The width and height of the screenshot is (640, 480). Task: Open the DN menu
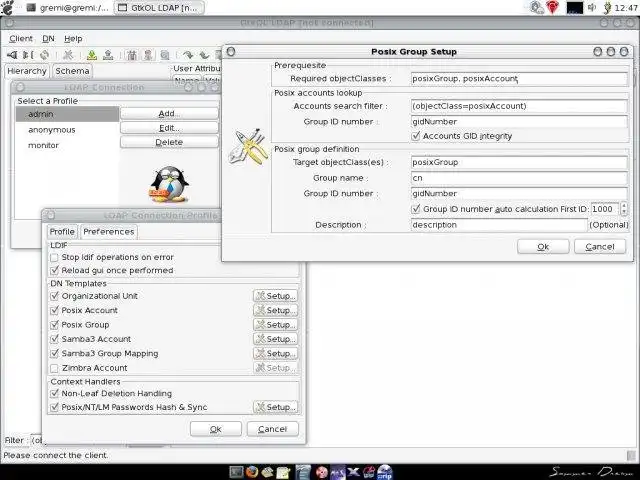coord(48,39)
